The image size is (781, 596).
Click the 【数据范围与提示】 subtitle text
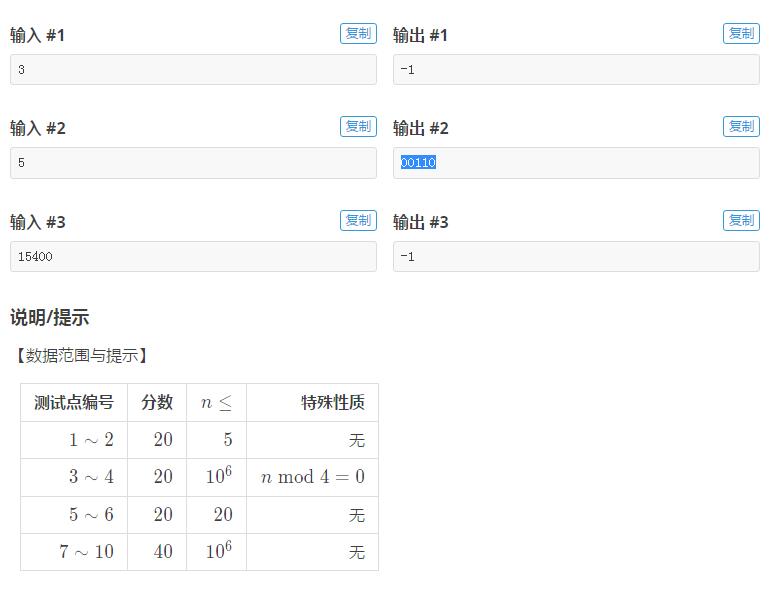pos(81,356)
